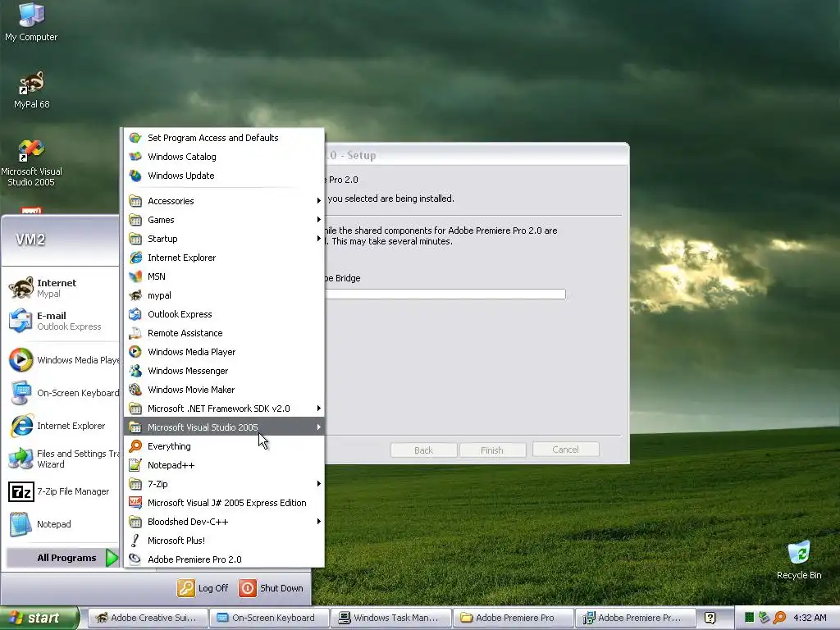This screenshot has width=840, height=630.
Task: Expand Bloodshed Dev-C++ submenu arrow
Action: 319,521
